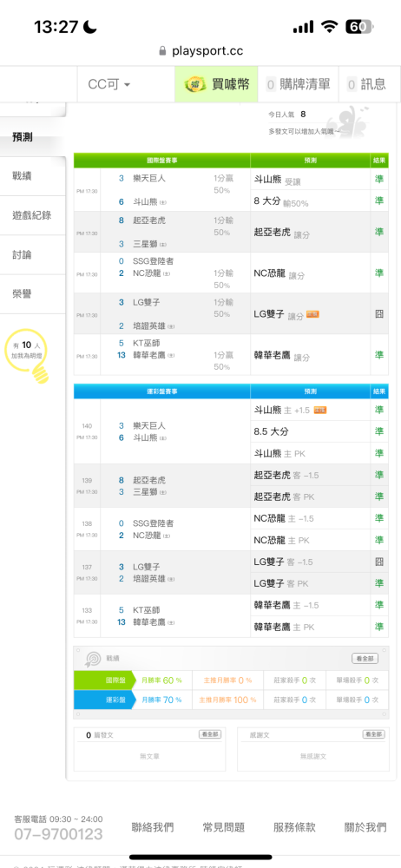Click 看全部 button in 戰績 section
401x868 pixels.
click(365, 659)
